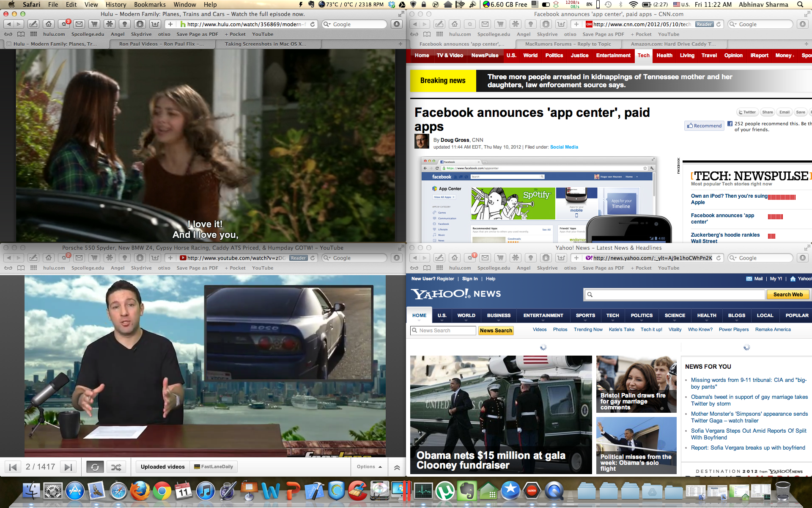Toggle Reader view in the CNN window address bar

point(704,24)
